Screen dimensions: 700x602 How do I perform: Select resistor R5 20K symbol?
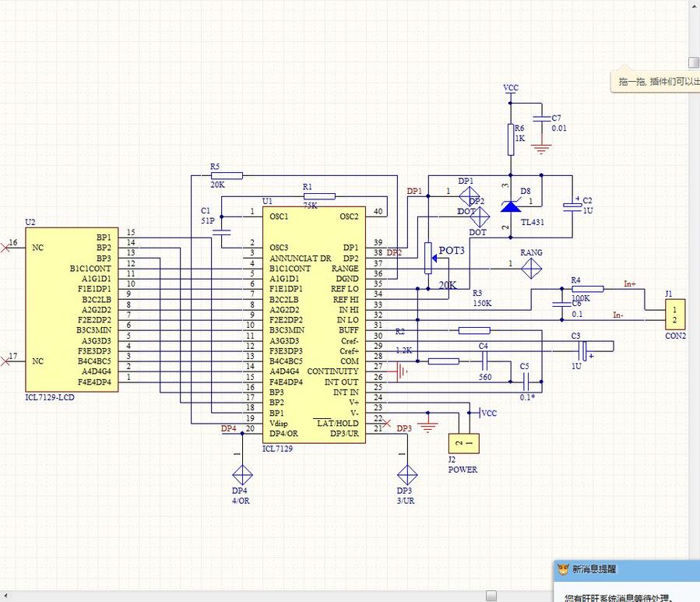(x=227, y=175)
